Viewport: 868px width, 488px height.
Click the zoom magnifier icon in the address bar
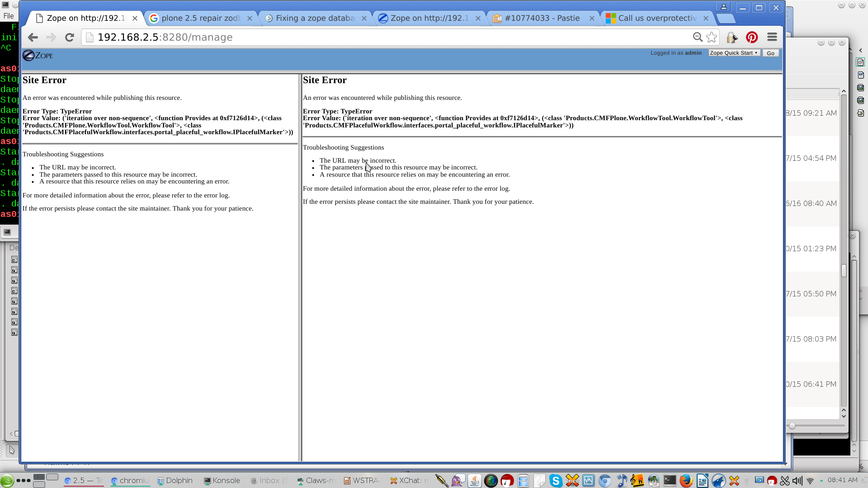pyautogui.click(x=698, y=38)
